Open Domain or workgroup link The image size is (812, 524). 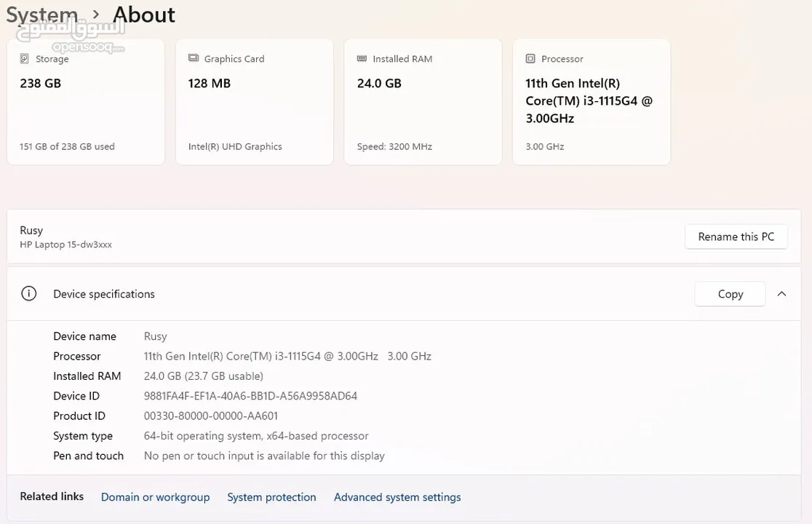pyautogui.click(x=156, y=497)
